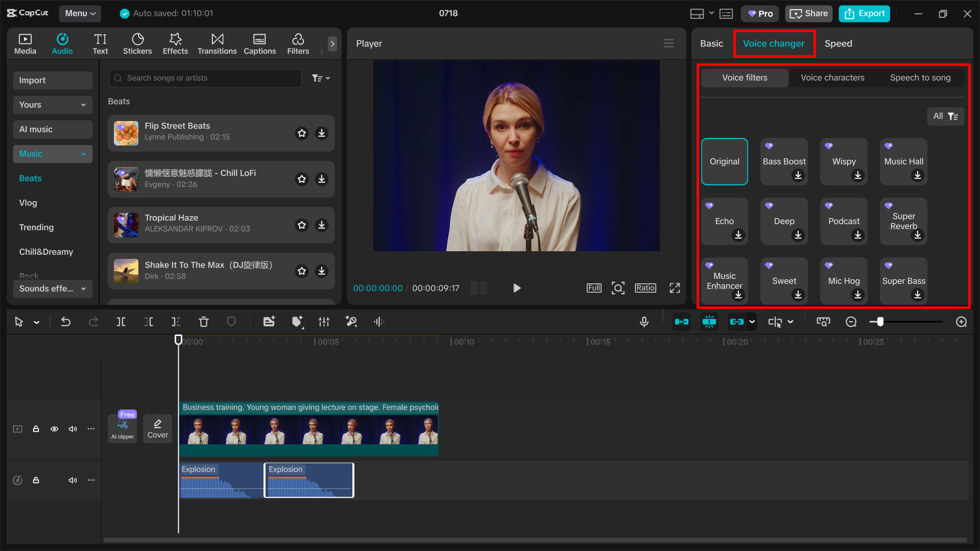This screenshot has height=551, width=980.
Task: Switch to the Speed tab
Action: click(838, 44)
